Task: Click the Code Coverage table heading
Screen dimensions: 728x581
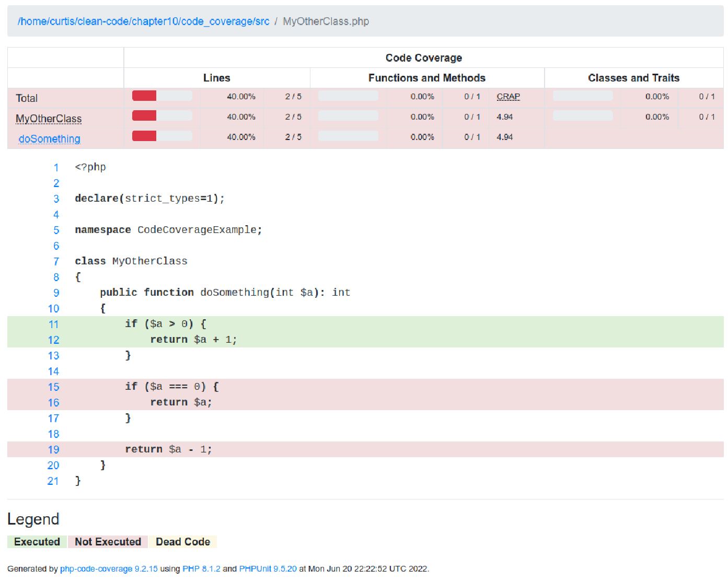Action: click(x=424, y=58)
